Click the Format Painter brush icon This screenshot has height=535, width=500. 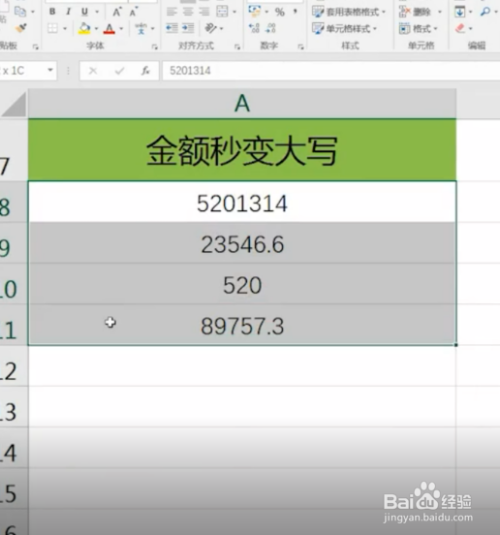(21, 28)
